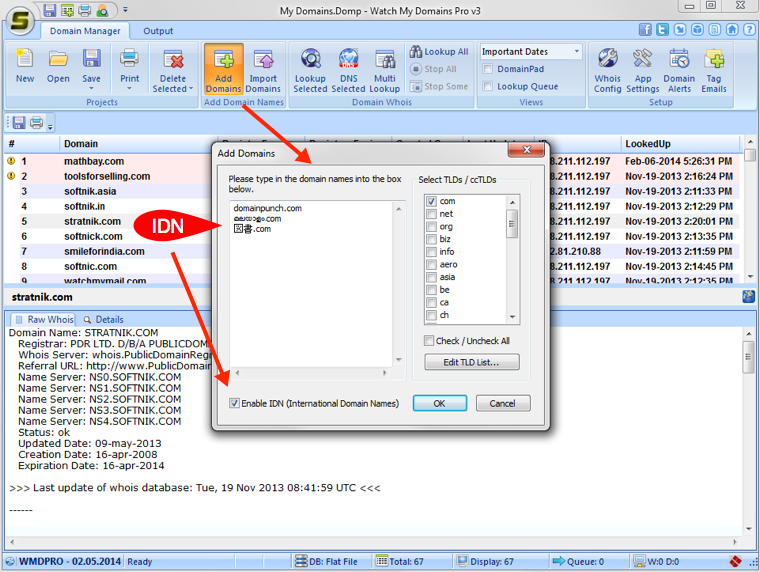The image size is (760, 572).
Task: Click the application S logo button
Action: point(20,20)
